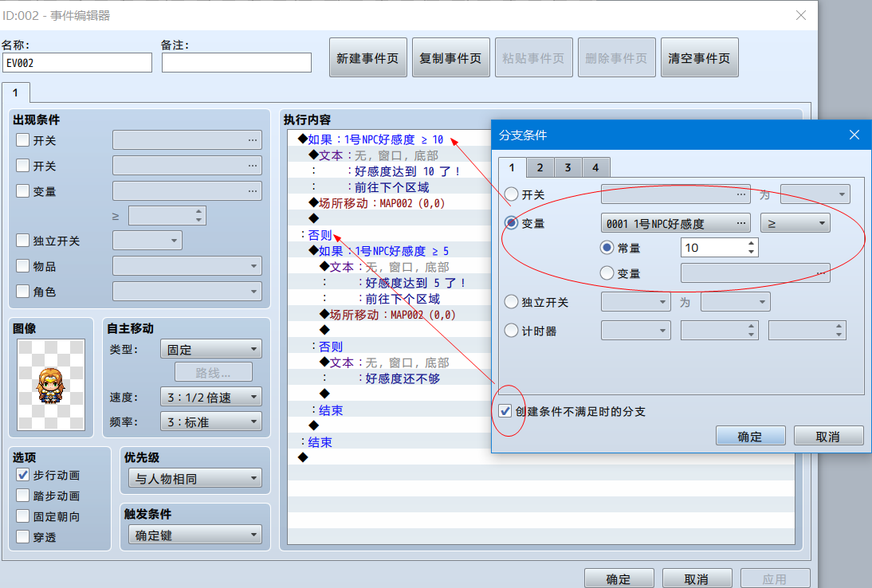Screen dimensions: 872x588
Task: Click the 清空事件页 button
Action: (700, 58)
